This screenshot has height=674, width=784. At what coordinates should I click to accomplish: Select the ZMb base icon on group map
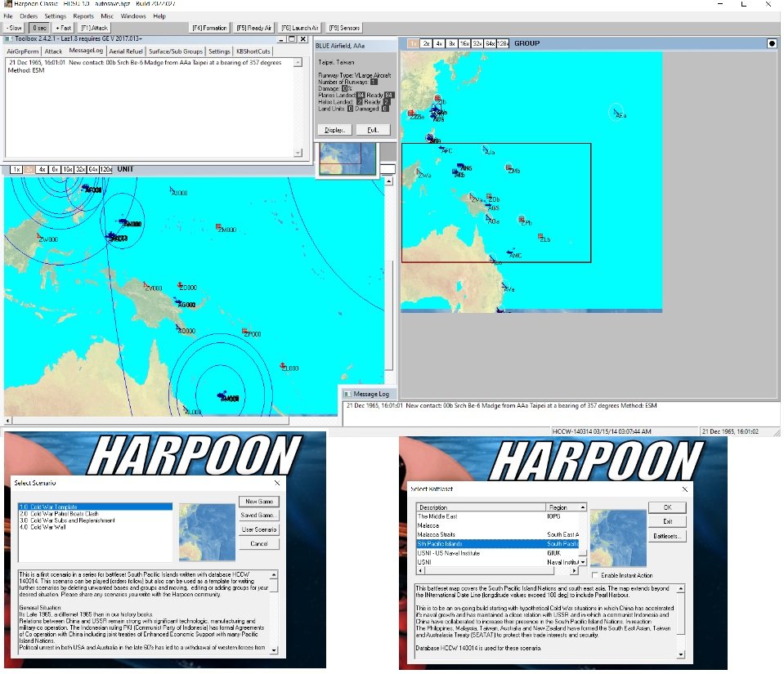tap(510, 167)
